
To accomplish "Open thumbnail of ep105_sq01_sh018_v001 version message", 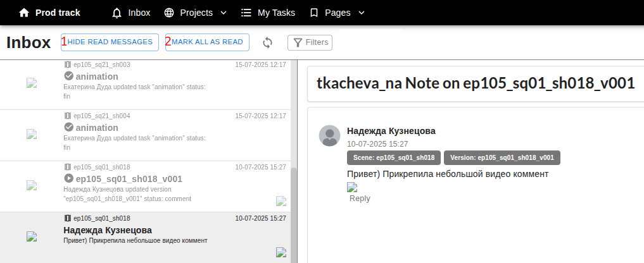I will coord(32,185).
